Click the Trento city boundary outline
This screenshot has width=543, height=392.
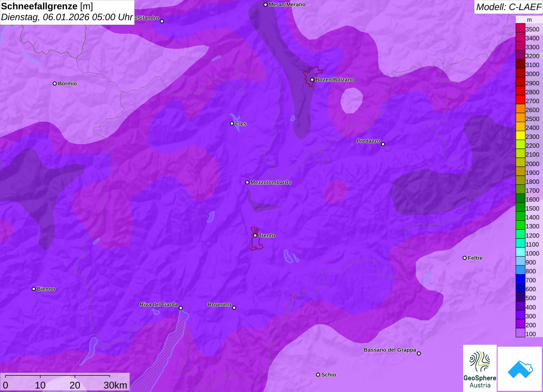click(x=256, y=240)
